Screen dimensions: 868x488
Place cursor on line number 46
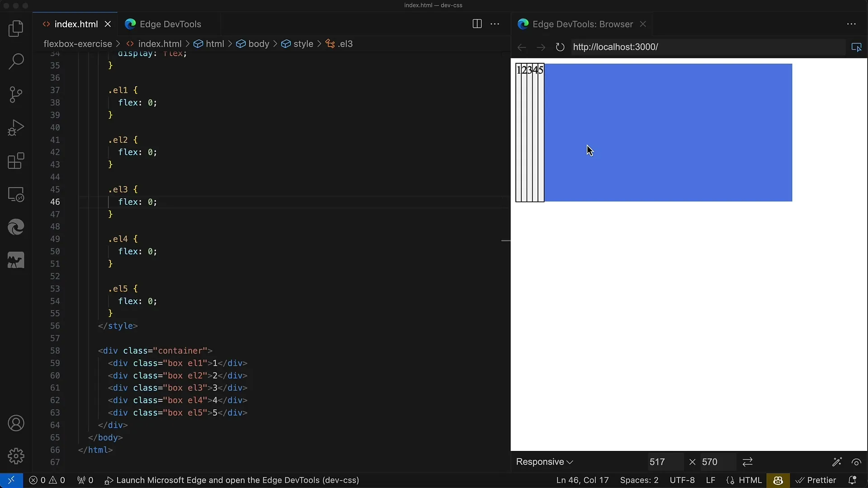coord(55,202)
